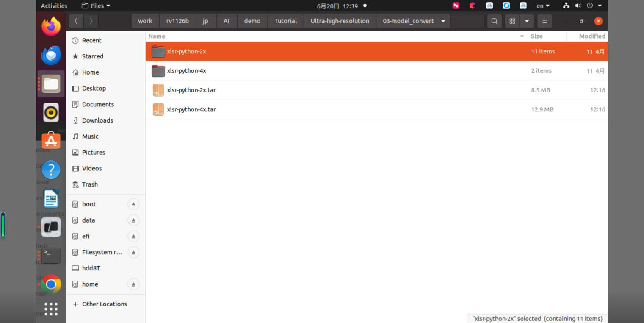
Task: Go forward with the right arrow
Action: click(91, 21)
